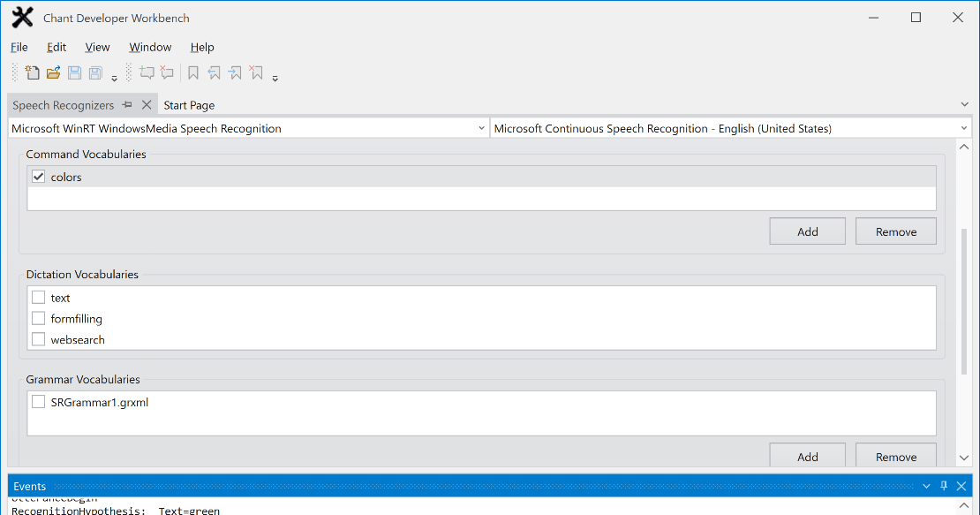980x515 pixels.
Task: Enable the formfilling dictation vocabulary
Action: coord(38,319)
